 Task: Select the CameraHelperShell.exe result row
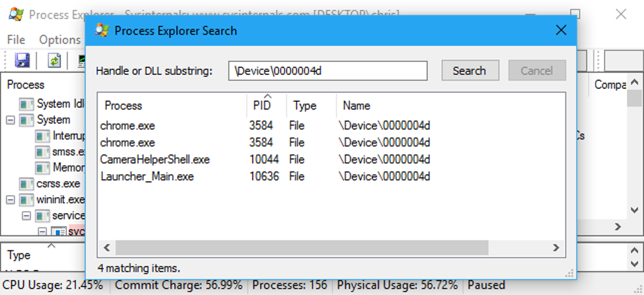331,160
